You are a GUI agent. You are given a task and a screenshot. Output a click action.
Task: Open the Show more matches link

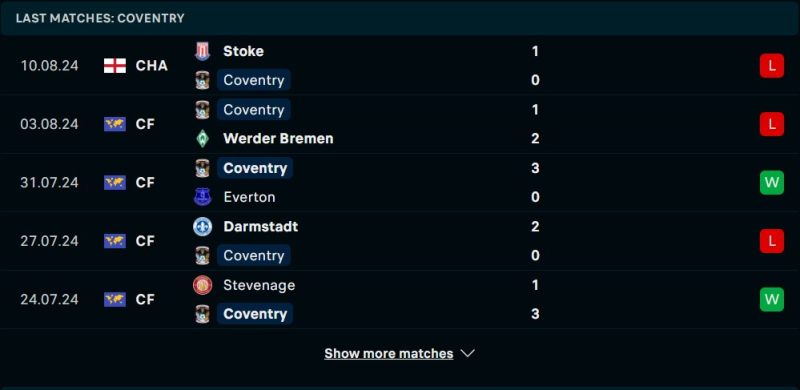point(389,353)
